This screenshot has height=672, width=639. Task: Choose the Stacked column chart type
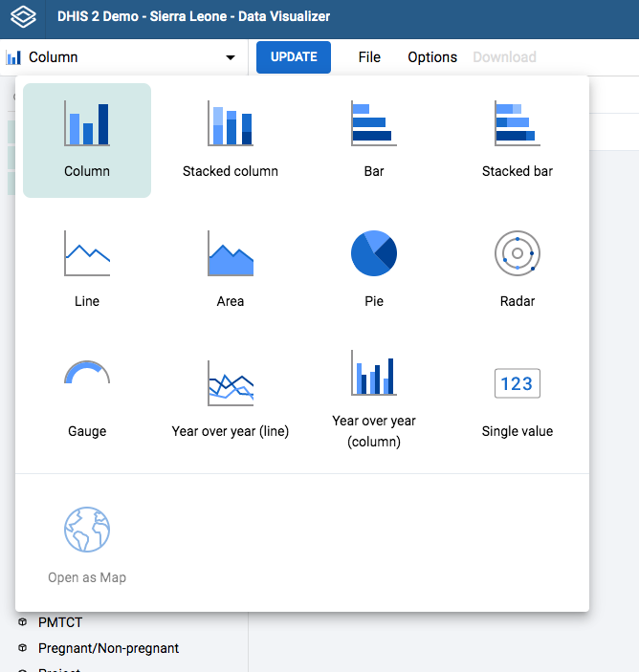(x=231, y=141)
